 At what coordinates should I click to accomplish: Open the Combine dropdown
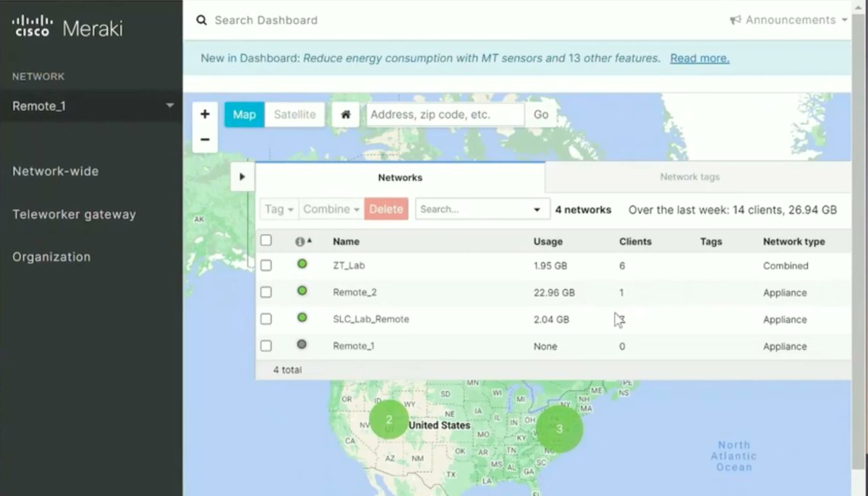coord(331,209)
